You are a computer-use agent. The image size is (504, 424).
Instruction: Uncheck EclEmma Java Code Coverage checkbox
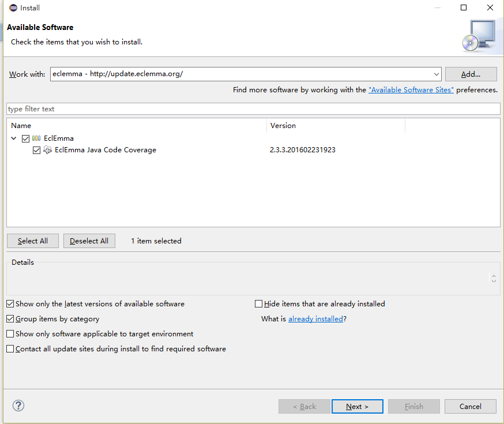click(x=37, y=150)
